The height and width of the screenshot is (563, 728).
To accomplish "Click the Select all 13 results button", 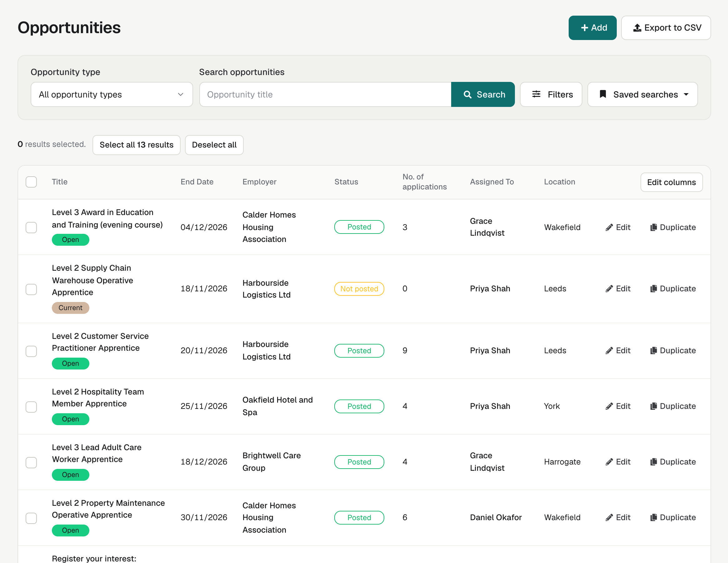I will pyautogui.click(x=136, y=145).
